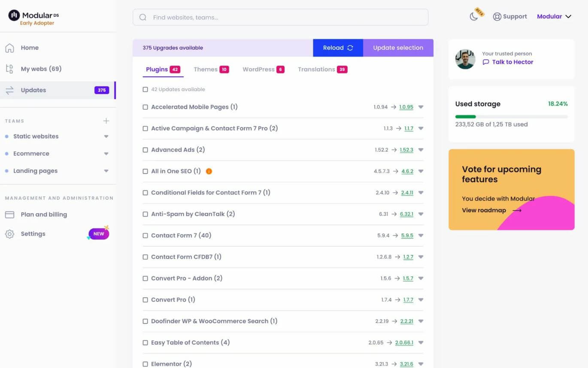The height and width of the screenshot is (368, 588).
Task: Click the refresh icon in Reload button
Action: click(x=350, y=48)
